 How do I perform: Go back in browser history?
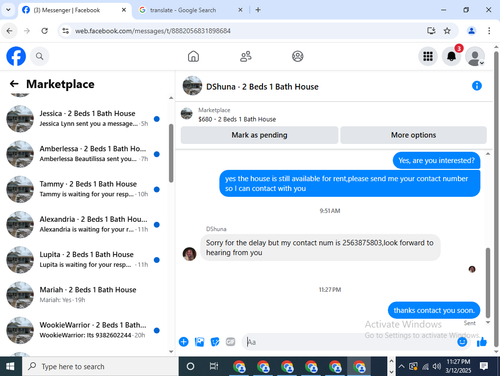pos(9,31)
